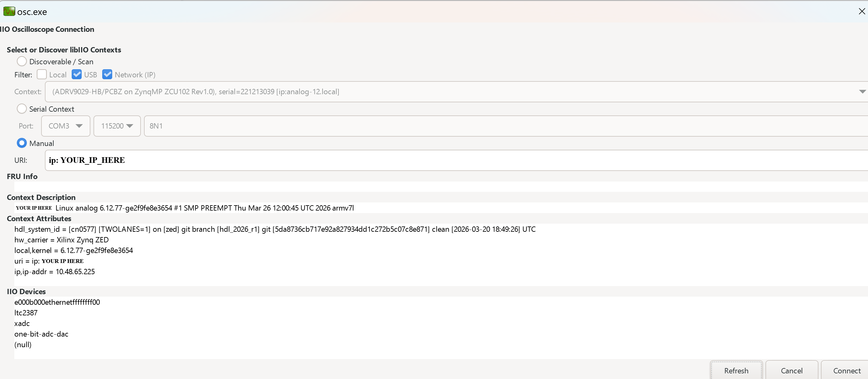
Task: Select the xadc device entry
Action: (x=22, y=323)
